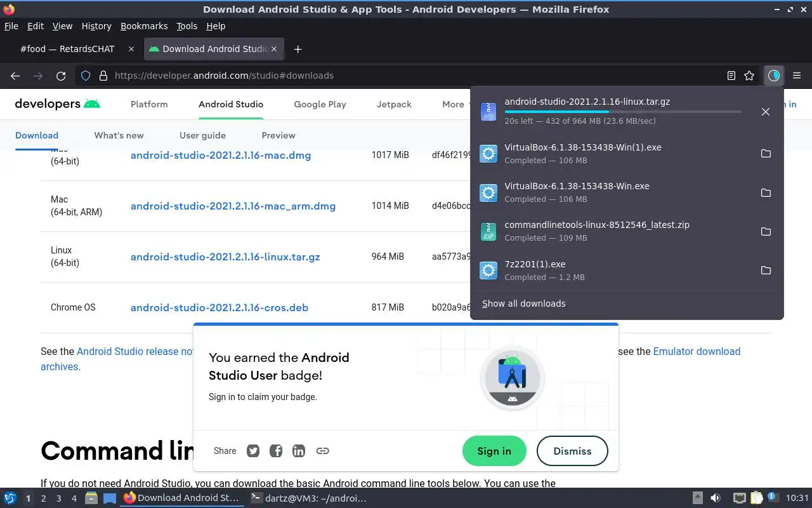This screenshot has height=508, width=812.
Task: Open folder for commandlinetools-linux zip
Action: (766, 232)
